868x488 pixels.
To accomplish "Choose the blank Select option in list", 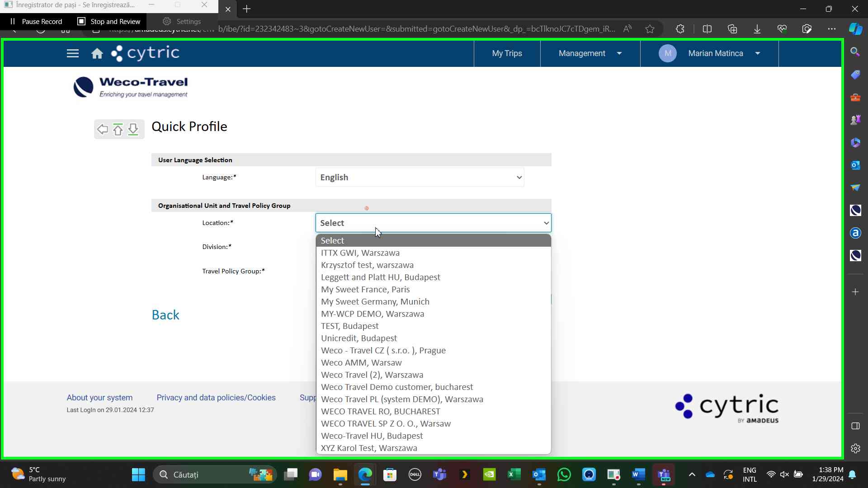I will [x=434, y=240].
